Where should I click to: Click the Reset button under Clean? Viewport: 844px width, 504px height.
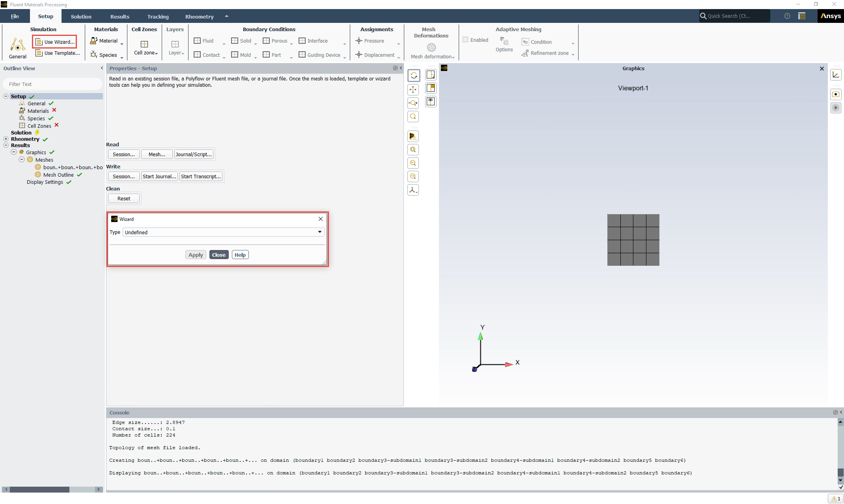[123, 198]
